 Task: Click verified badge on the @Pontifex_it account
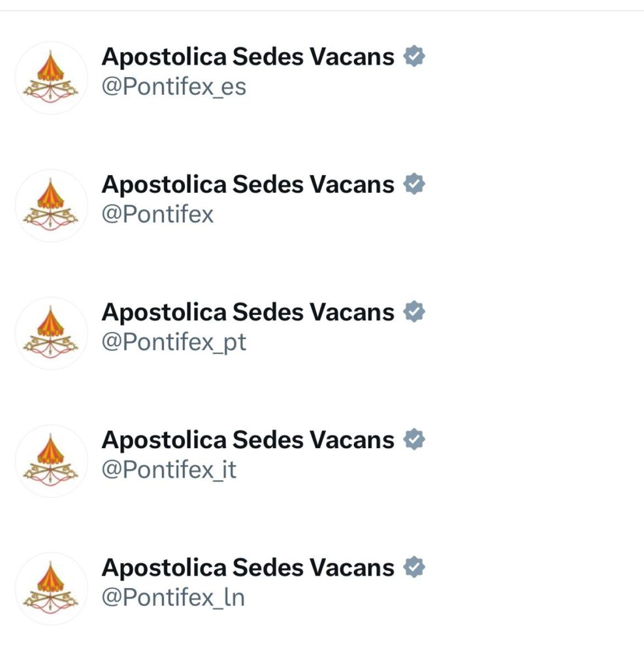[x=414, y=440]
